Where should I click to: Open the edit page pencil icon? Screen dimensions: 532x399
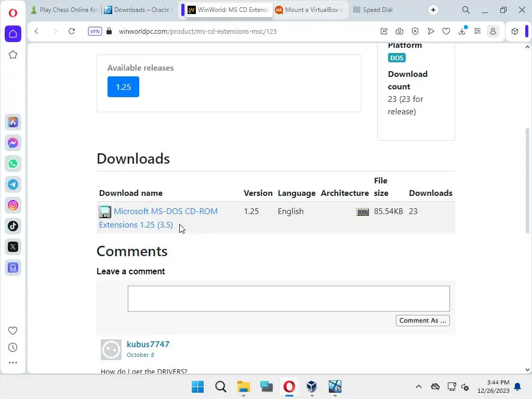tap(384, 31)
